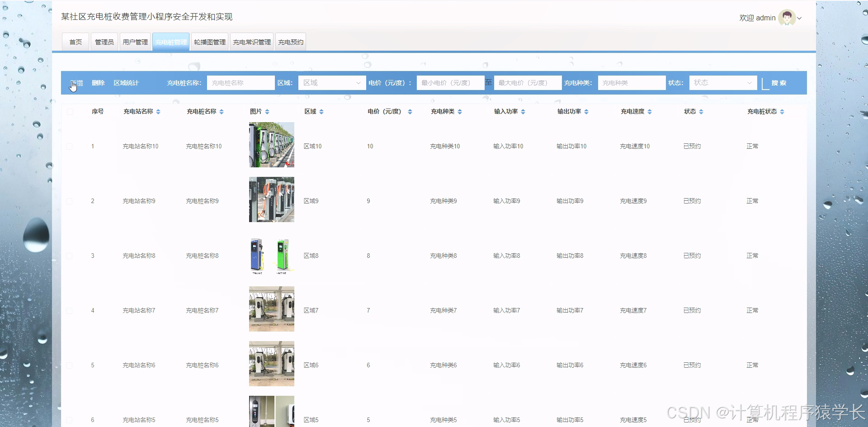Sort by 图片 column arrows

(x=267, y=112)
